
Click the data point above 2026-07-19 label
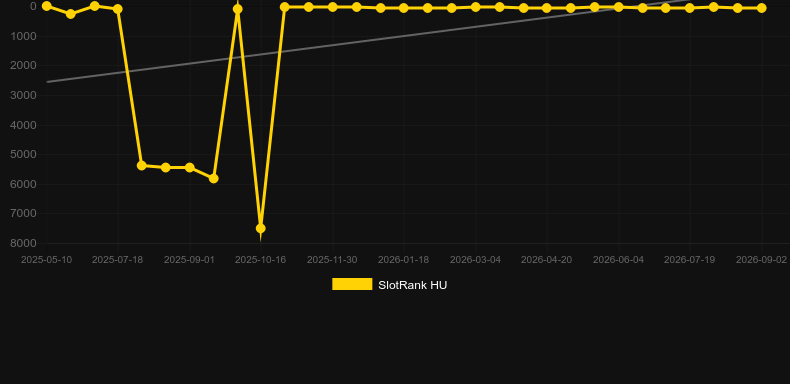(690, 8)
